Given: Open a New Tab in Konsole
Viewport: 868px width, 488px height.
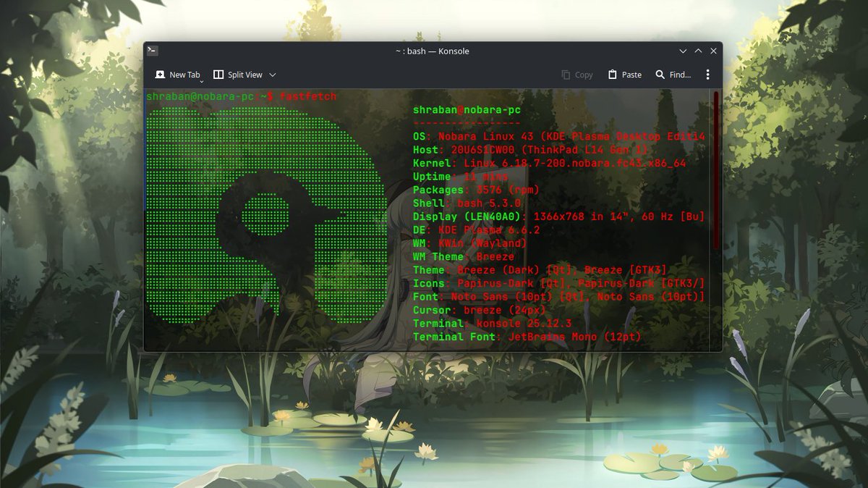Looking at the screenshot, I should pos(177,75).
